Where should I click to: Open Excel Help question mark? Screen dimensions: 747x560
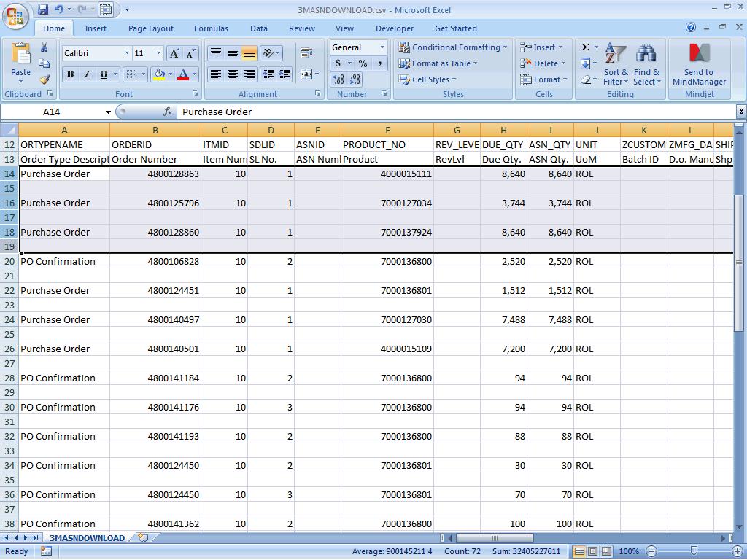pyautogui.click(x=691, y=28)
